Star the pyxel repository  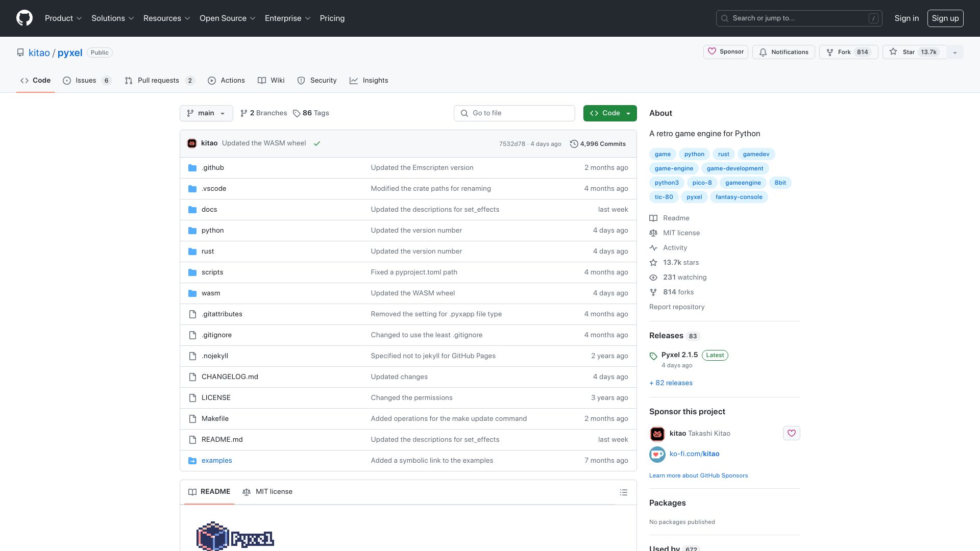pyautogui.click(x=914, y=52)
